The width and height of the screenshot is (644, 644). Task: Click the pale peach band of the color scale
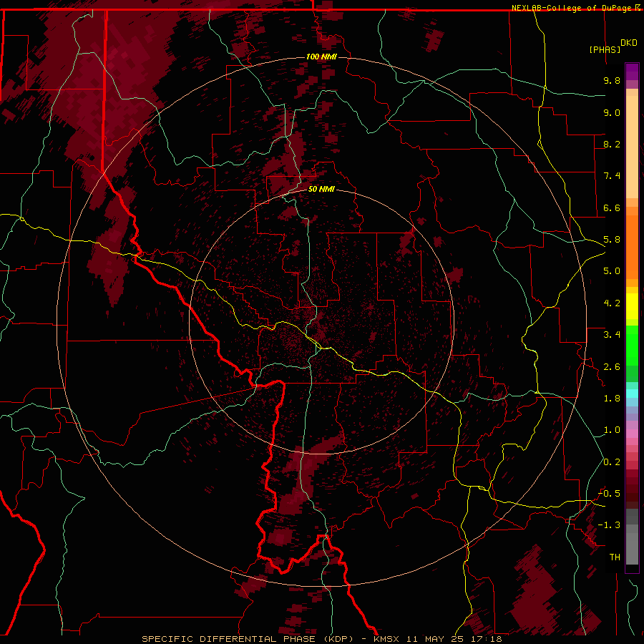pos(632,148)
